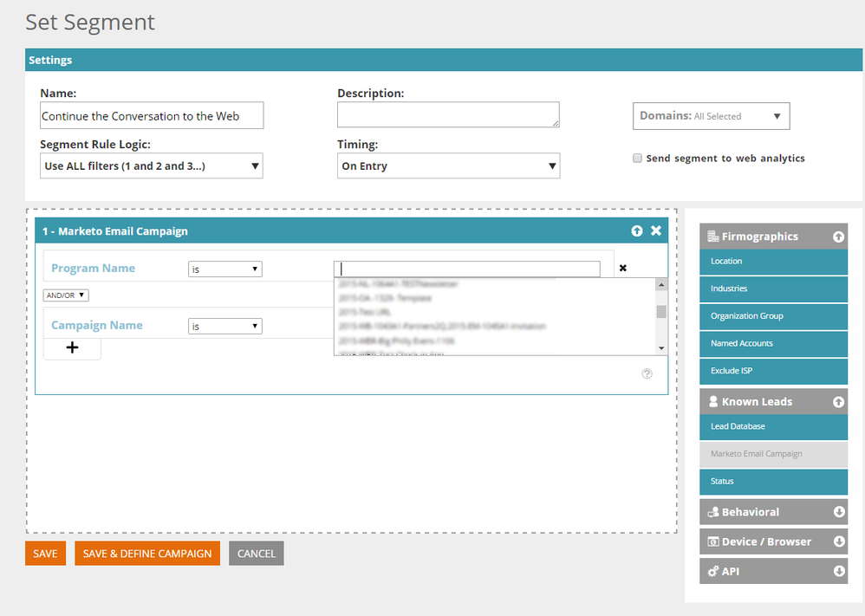Add a new filter with plus button
Screen dimensions: 865x616
(x=73, y=347)
